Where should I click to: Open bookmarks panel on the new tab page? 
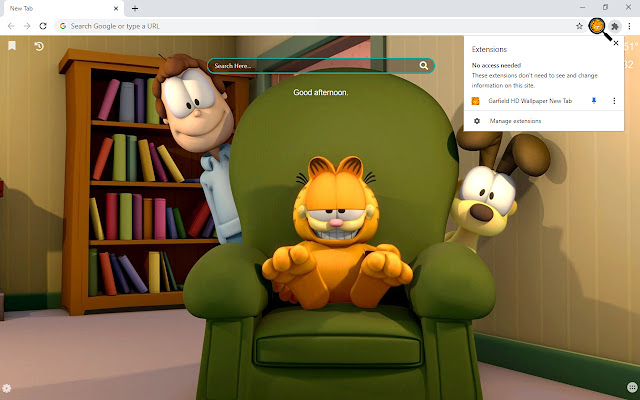click(12, 46)
